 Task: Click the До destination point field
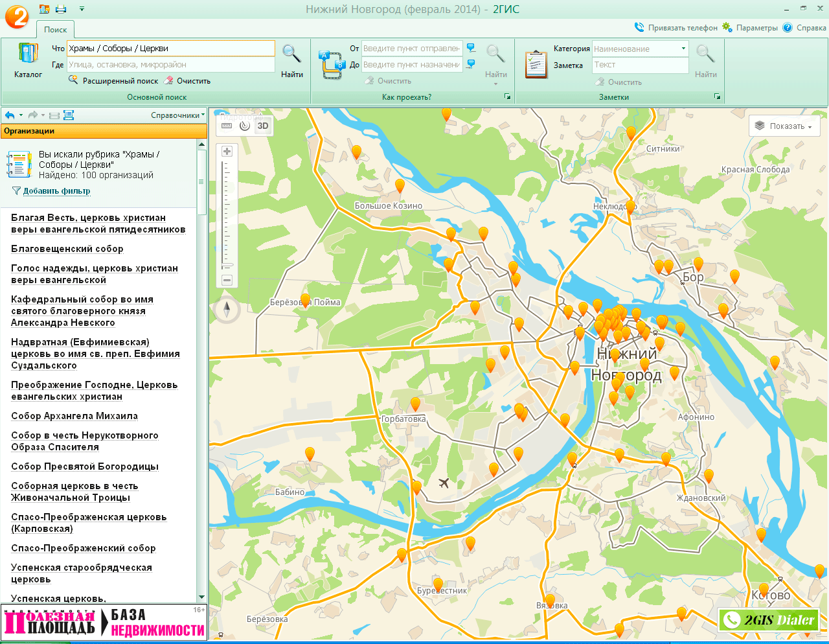coord(412,65)
